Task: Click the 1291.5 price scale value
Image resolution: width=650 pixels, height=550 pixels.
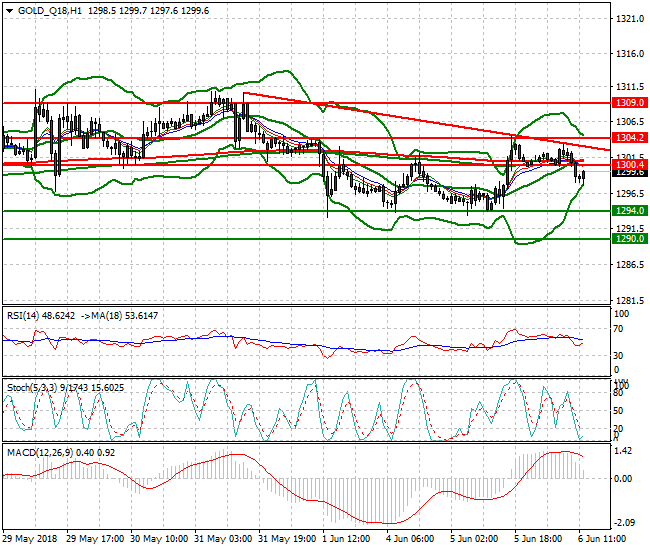Action: coord(630,229)
